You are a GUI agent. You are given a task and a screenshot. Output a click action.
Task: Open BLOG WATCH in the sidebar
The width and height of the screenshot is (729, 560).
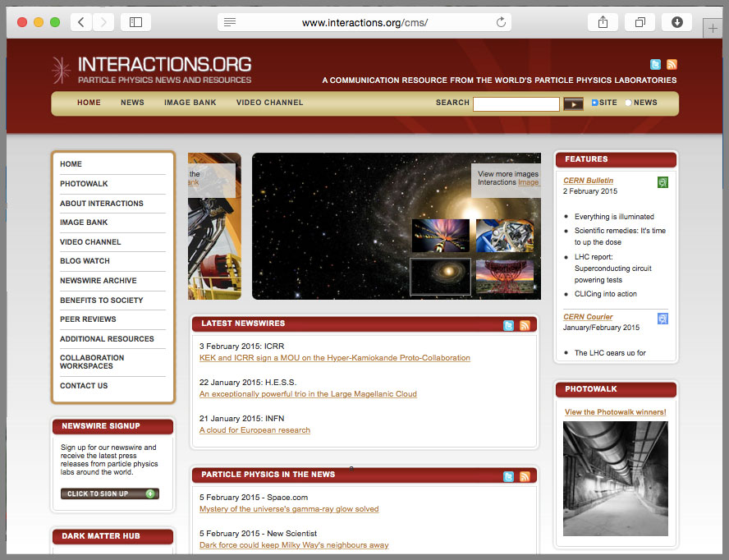[85, 261]
